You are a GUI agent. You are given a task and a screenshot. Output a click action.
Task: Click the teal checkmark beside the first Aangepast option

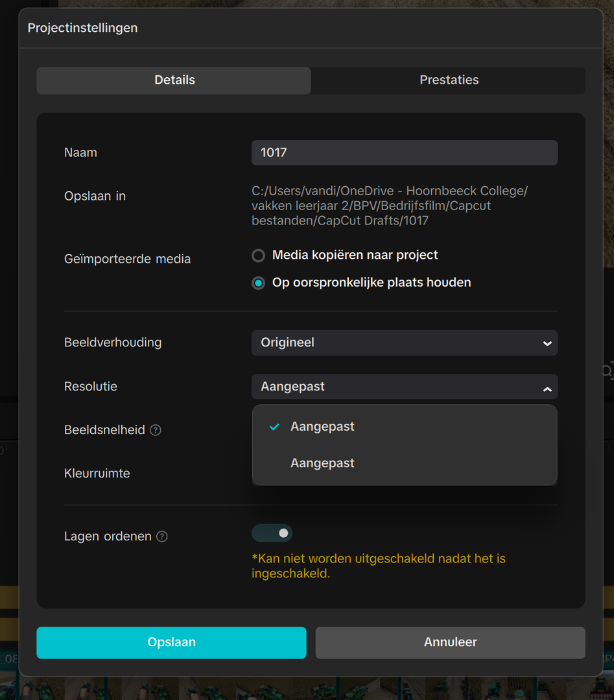pos(274,427)
